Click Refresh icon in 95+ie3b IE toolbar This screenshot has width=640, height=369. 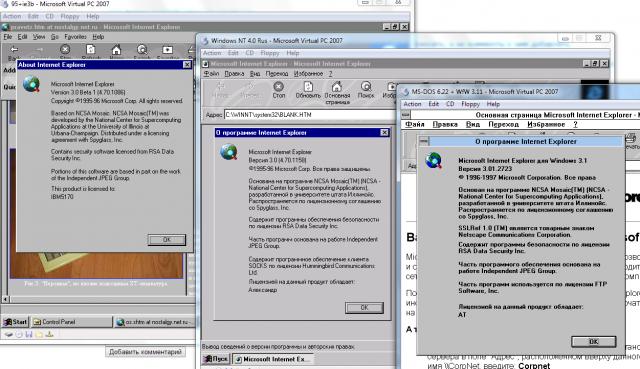coord(91,49)
